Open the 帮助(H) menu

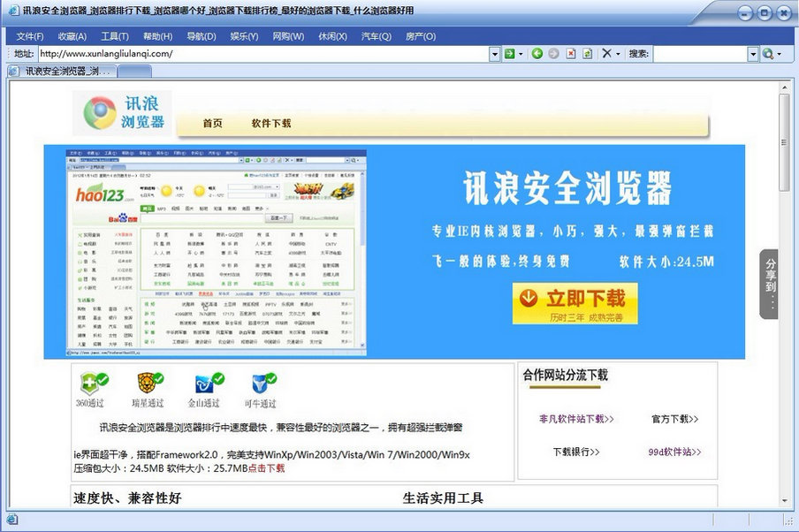tap(158, 36)
